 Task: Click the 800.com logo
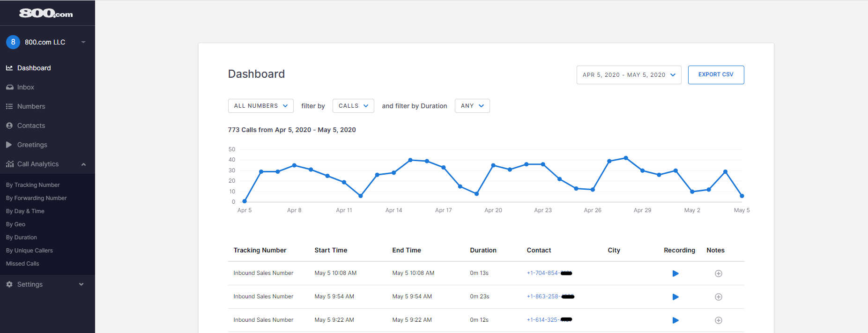tap(46, 13)
